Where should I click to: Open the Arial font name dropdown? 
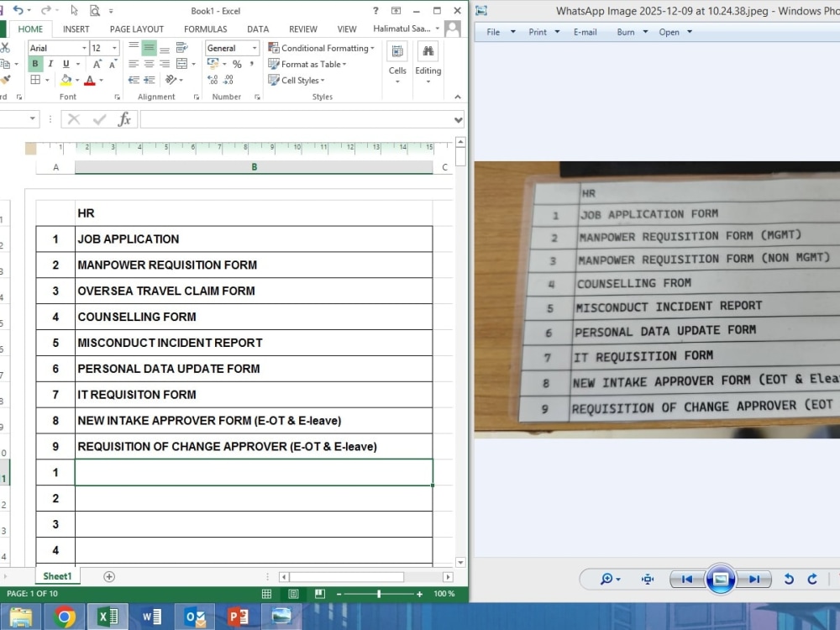(84, 48)
